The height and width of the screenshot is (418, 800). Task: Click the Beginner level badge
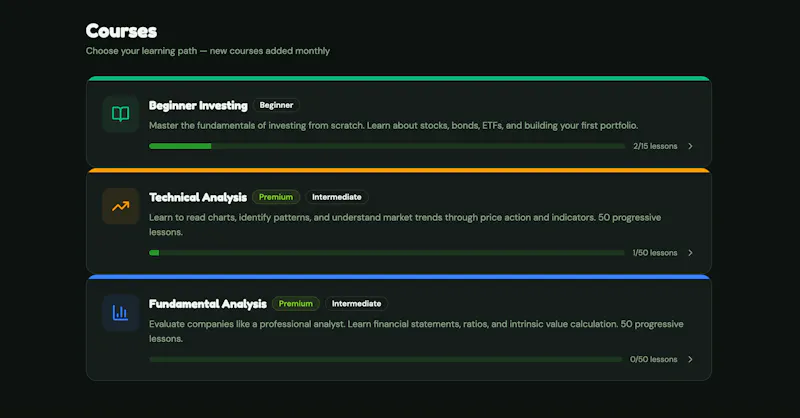pyautogui.click(x=276, y=105)
